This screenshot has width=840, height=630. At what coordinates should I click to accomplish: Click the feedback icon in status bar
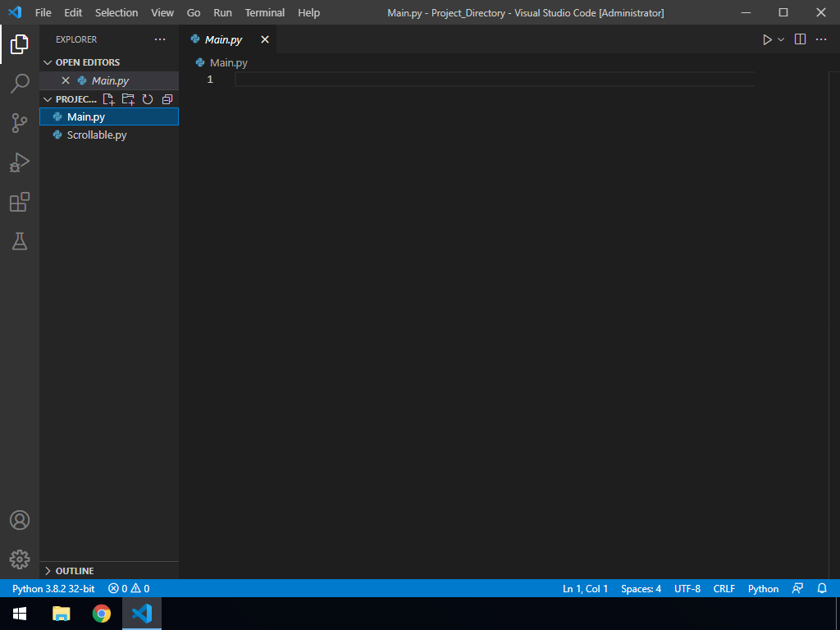pos(797,588)
